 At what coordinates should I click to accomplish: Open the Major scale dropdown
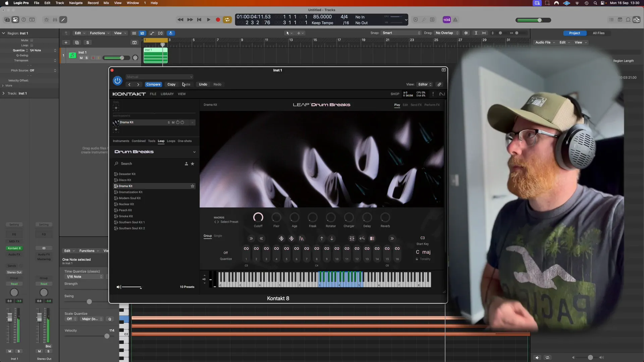(x=92, y=319)
